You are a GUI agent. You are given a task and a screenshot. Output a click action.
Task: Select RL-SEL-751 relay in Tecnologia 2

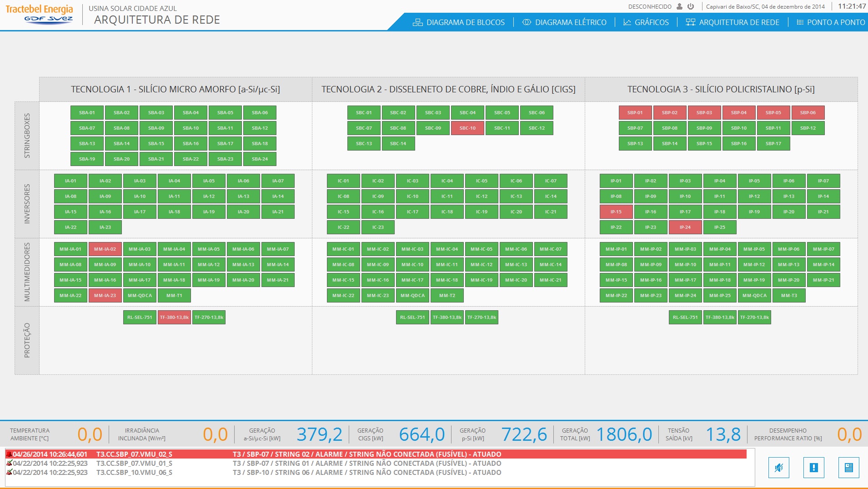[412, 318]
